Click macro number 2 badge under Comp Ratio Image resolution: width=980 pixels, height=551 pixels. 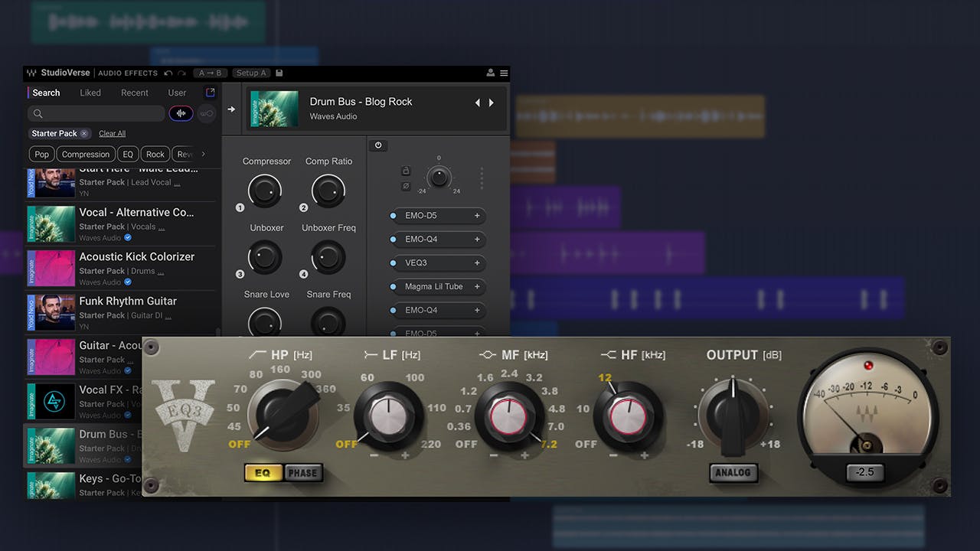303,207
